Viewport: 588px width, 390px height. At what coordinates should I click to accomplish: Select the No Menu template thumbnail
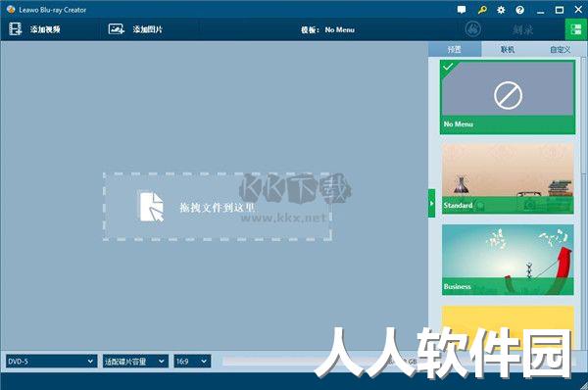coord(508,97)
